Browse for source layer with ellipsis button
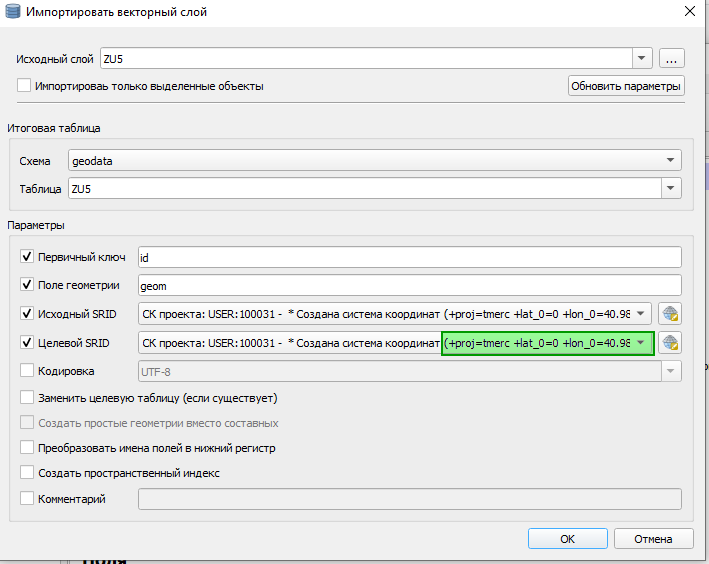 click(672, 59)
